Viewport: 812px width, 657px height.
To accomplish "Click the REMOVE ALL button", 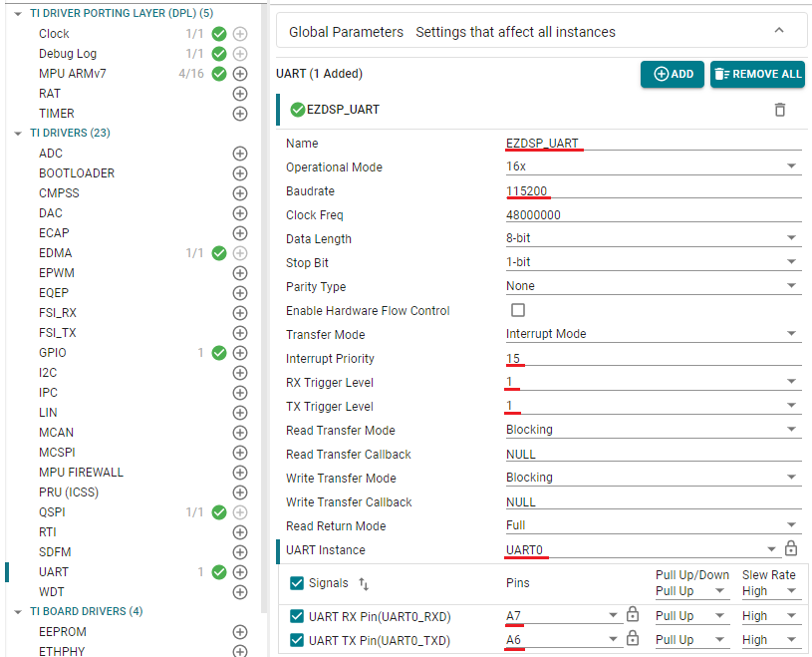I will 757,74.
